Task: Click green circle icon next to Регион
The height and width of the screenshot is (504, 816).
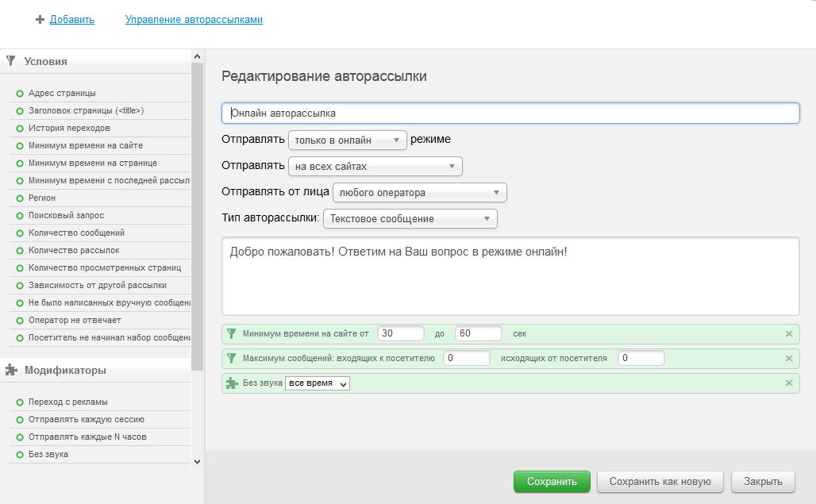Action: [x=20, y=198]
